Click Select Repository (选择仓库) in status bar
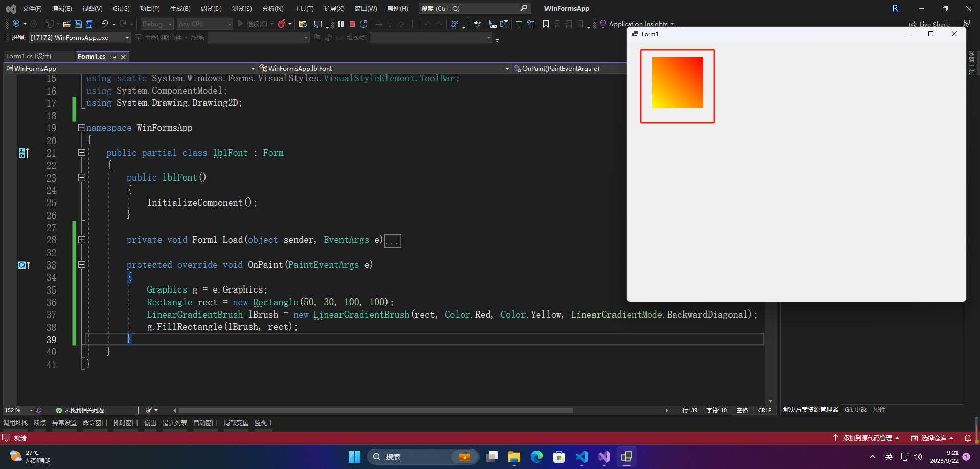980x469 pixels. click(932, 438)
